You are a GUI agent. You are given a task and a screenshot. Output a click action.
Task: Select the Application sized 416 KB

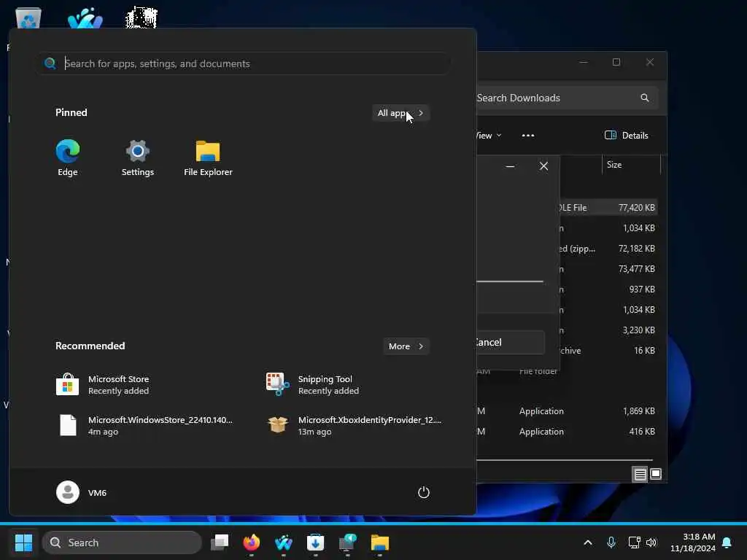click(x=567, y=432)
